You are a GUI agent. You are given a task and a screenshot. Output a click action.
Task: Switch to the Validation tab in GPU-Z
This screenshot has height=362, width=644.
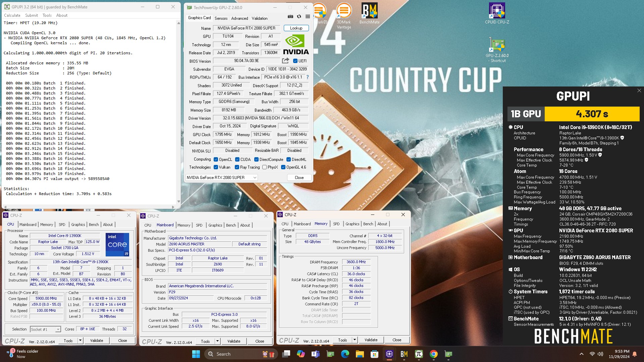(260, 18)
